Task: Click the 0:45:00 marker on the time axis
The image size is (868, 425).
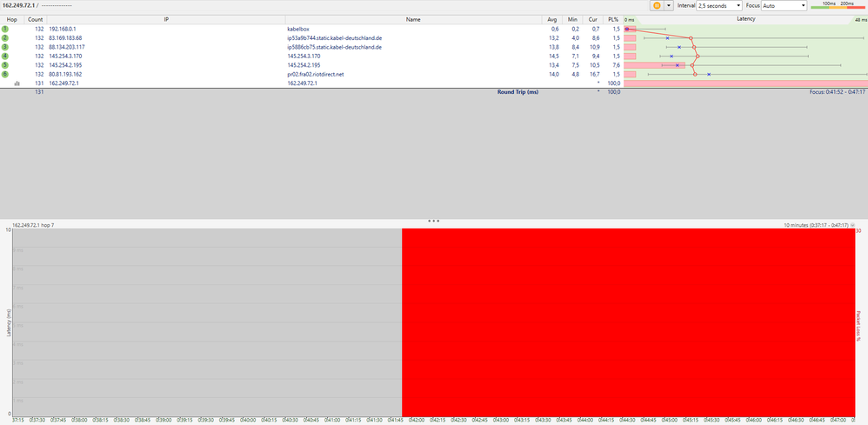Action: (669, 420)
